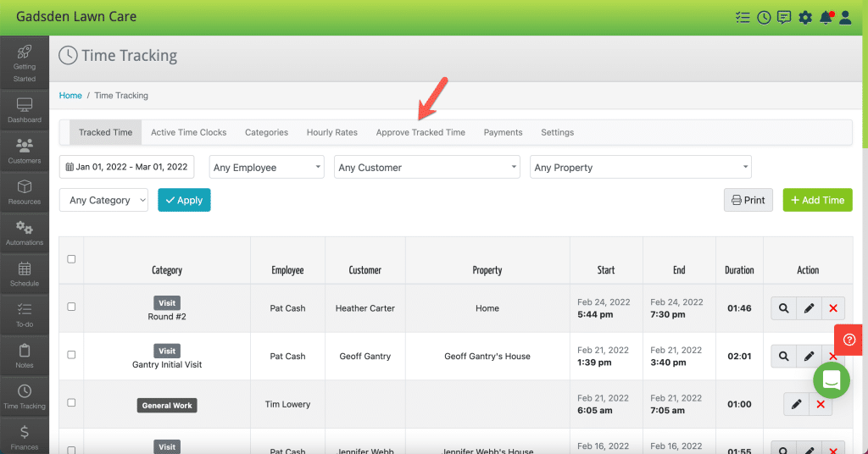The height and width of the screenshot is (454, 868).
Task: Toggle the select-all checkbox in table header
Action: pyautogui.click(x=71, y=259)
